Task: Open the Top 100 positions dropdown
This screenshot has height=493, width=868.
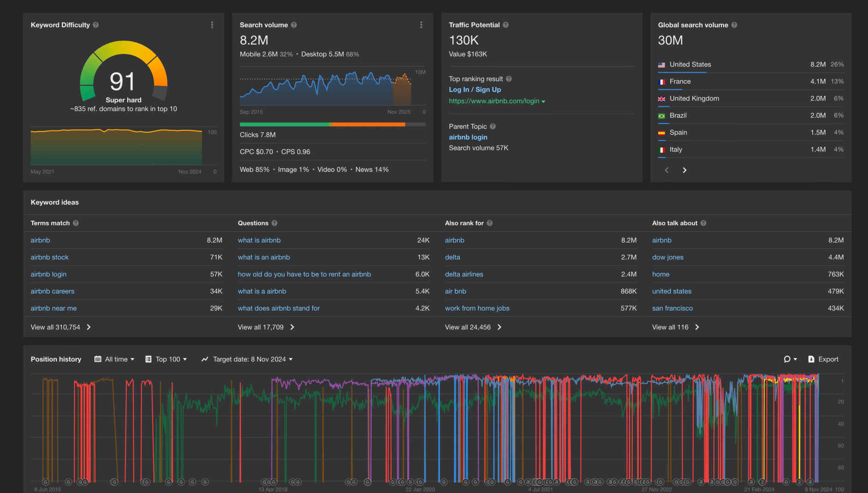Action: pyautogui.click(x=166, y=359)
